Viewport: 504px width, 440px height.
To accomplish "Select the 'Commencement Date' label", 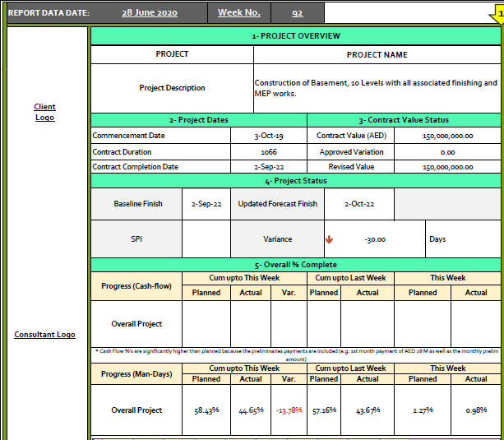I will [x=128, y=136].
